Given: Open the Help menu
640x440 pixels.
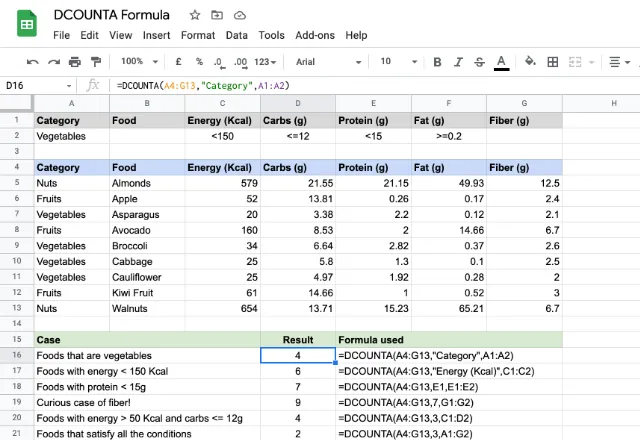Looking at the screenshot, I should click(356, 36).
